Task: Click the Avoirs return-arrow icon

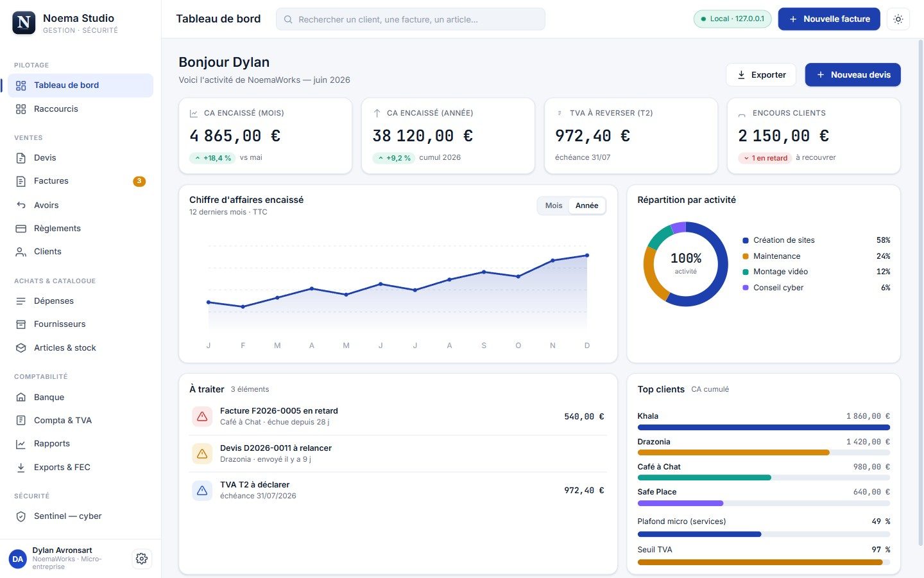Action: pyautogui.click(x=21, y=206)
